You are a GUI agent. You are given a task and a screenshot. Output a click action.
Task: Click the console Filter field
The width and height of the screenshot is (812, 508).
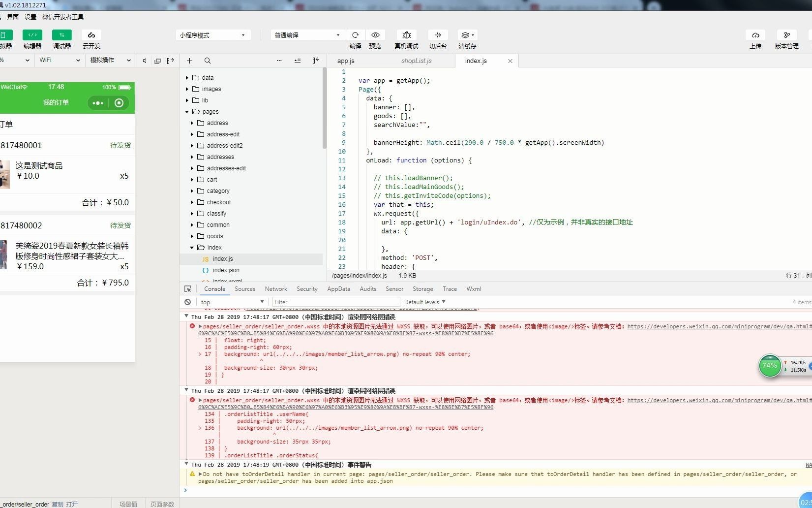[336, 302]
